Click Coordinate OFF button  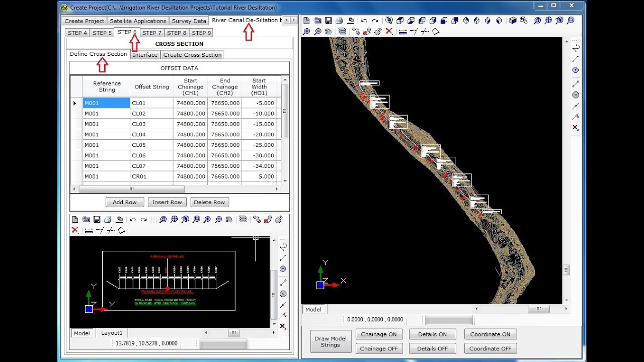pos(490,348)
